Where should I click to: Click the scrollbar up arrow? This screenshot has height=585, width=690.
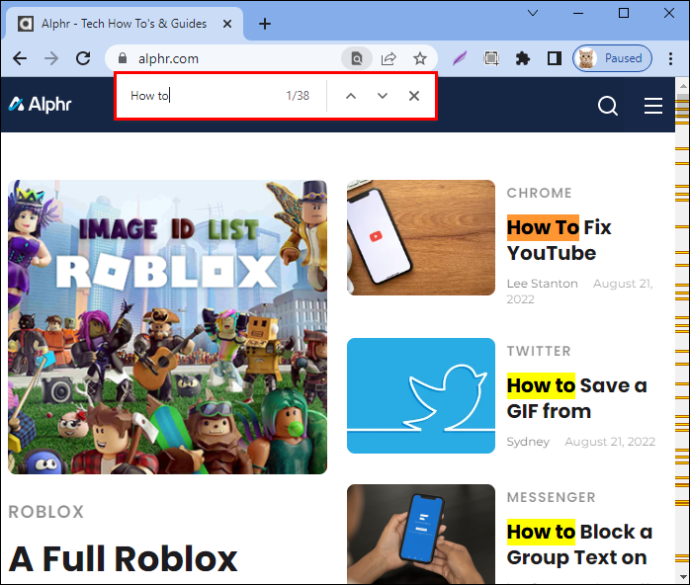(x=683, y=85)
